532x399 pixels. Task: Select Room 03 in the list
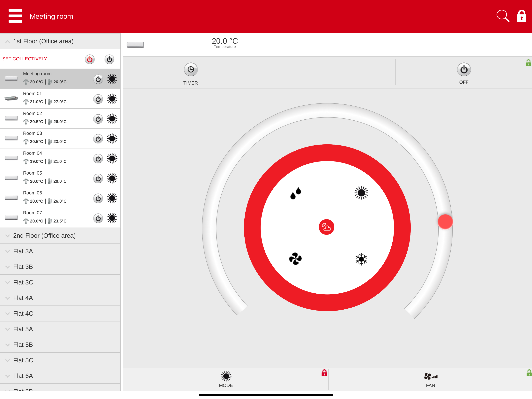coord(60,138)
